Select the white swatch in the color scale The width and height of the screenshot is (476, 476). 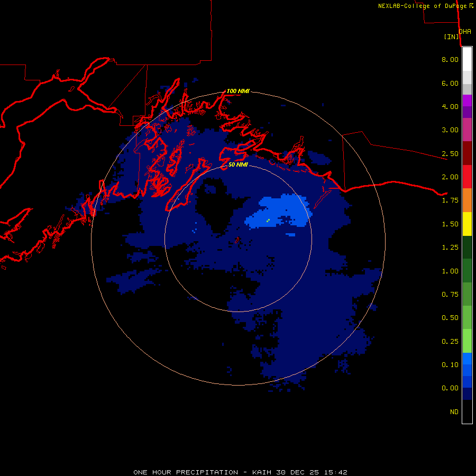coord(467,59)
